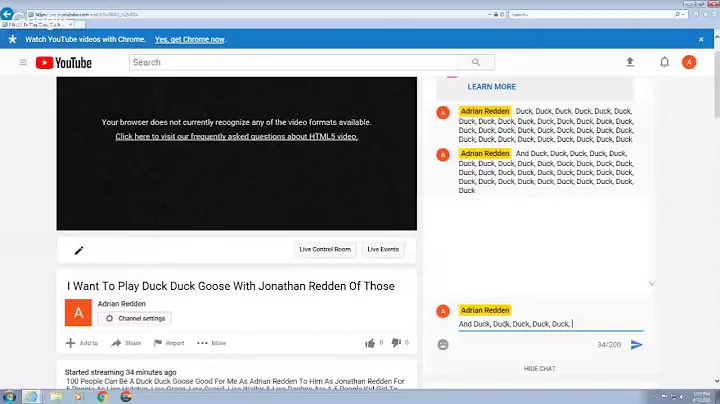Viewport: 720px width, 404px height.
Task: Report the video with flag icon
Action: (169, 343)
